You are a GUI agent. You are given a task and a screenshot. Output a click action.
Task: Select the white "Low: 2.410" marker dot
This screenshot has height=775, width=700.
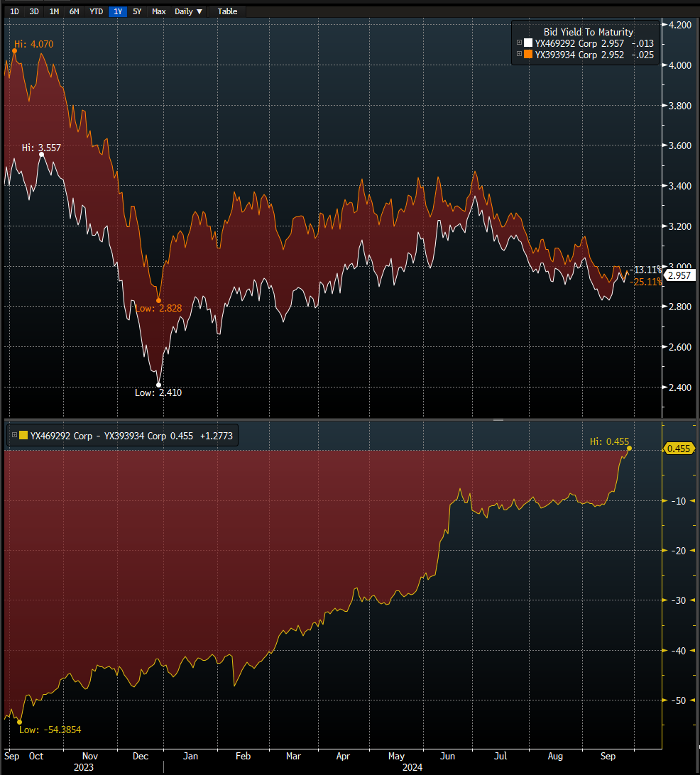coord(158,384)
